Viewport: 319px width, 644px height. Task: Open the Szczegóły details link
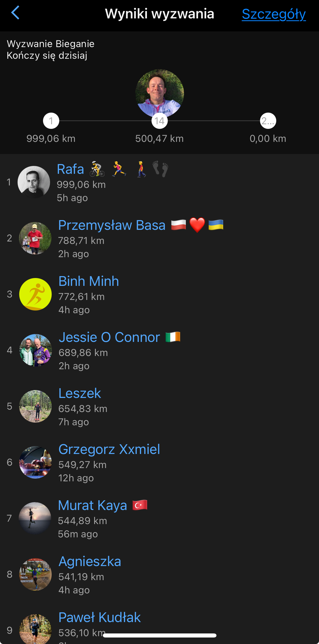tap(274, 14)
